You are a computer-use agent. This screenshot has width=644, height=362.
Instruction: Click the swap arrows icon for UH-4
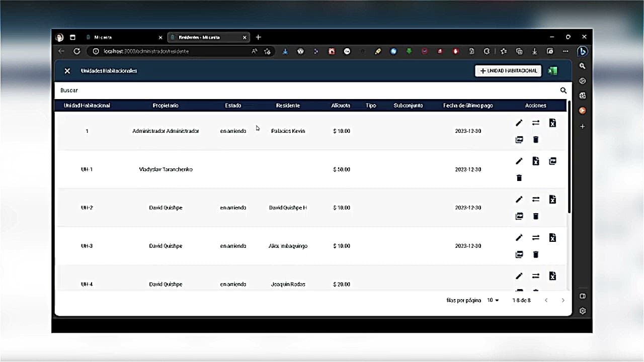point(536,276)
